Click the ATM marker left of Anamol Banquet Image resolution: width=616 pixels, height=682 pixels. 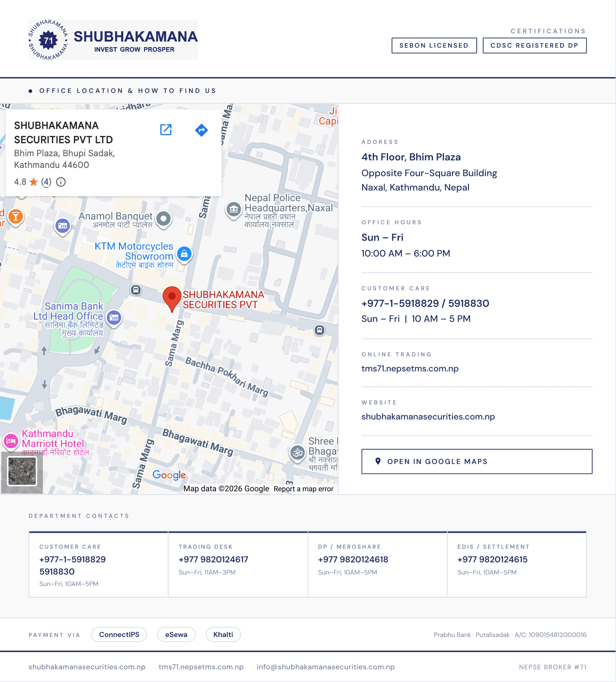pos(63,226)
